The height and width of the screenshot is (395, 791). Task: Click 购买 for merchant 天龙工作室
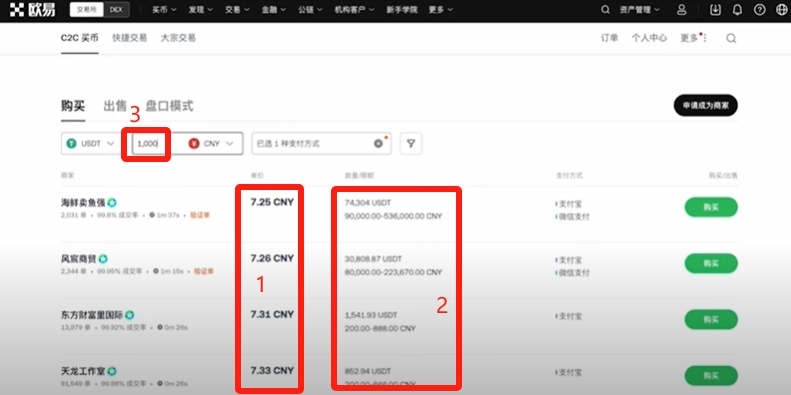tap(711, 376)
